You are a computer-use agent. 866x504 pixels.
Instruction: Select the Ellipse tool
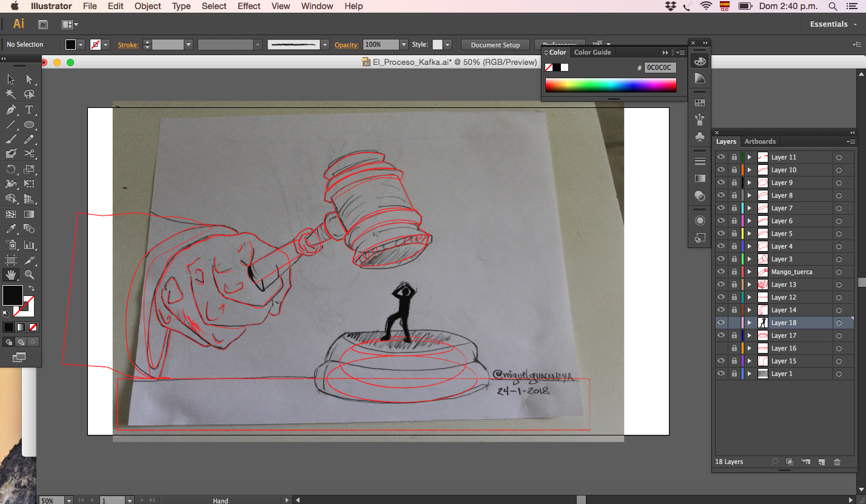pos(29,124)
